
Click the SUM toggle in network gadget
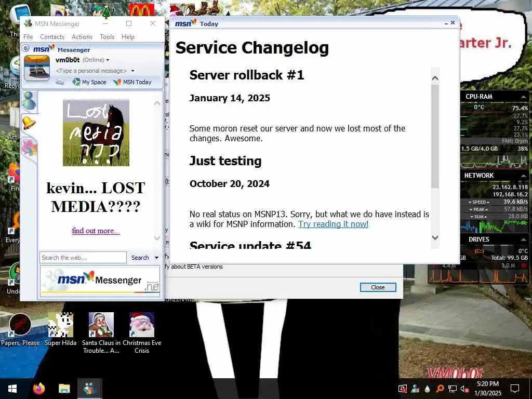[478, 217]
